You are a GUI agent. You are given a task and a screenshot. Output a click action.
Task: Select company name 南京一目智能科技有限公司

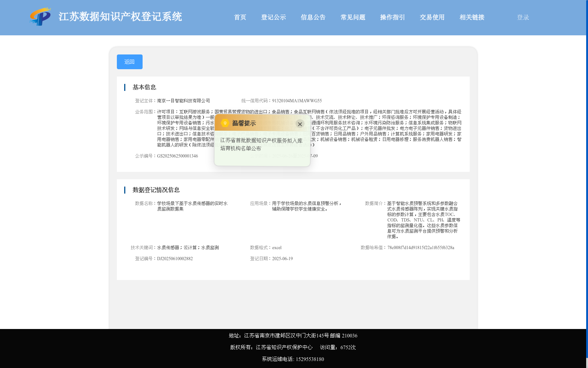[183, 100]
